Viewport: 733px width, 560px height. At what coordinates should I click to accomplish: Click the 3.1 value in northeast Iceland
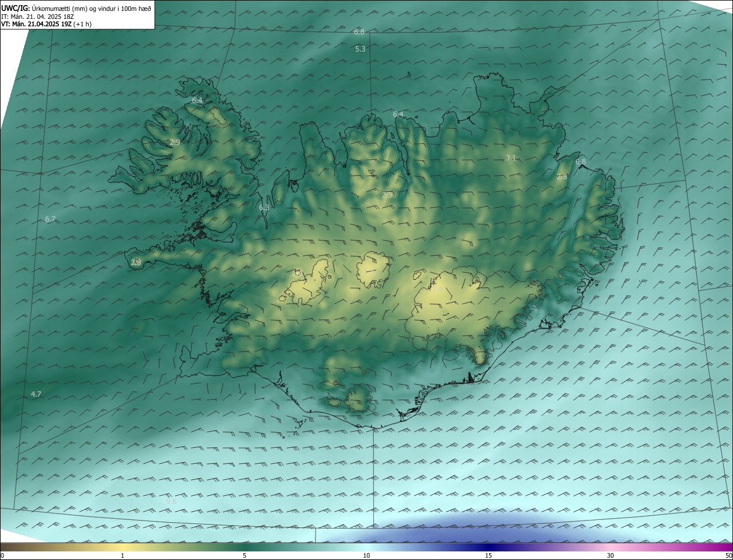click(511, 157)
